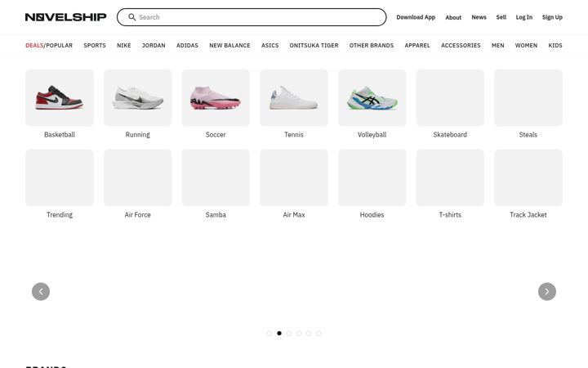
Task: Select the third carousel dot
Action: coord(289,333)
